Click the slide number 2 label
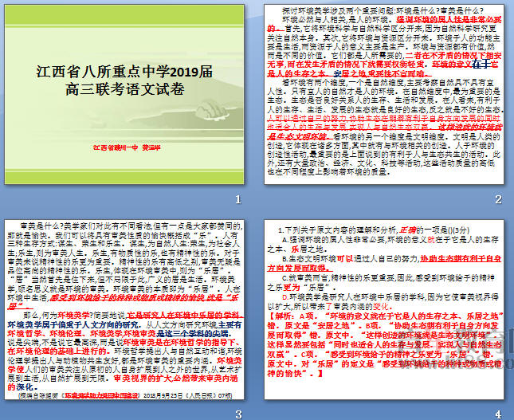The width and height of the screenshot is (514, 420). (x=498, y=199)
